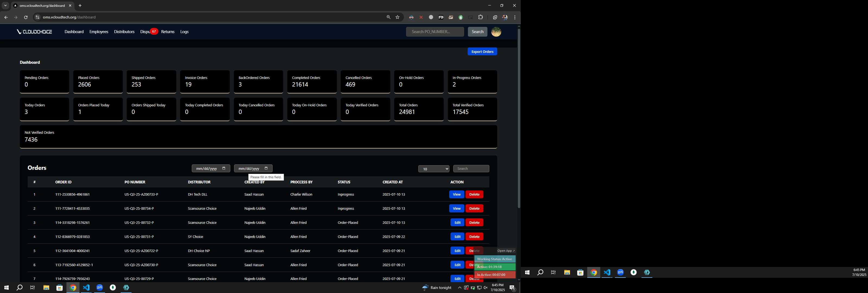Open MongoDB Compass on second monitor's taskbar
The width and height of the screenshot is (868, 293).
[x=633, y=272]
